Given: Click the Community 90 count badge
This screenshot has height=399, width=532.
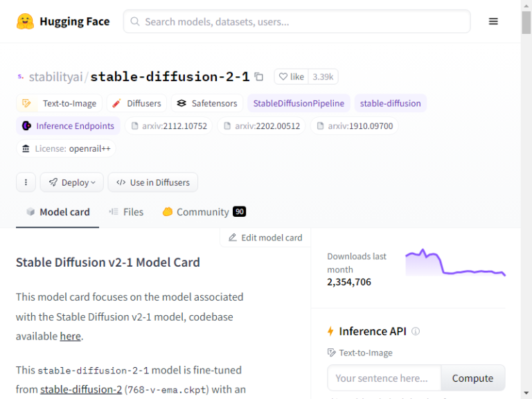Looking at the screenshot, I should (239, 212).
